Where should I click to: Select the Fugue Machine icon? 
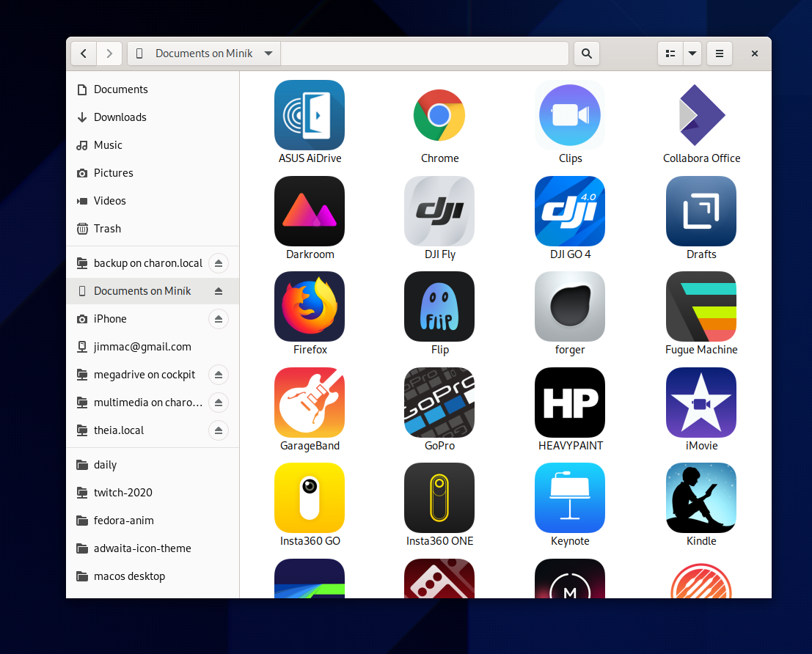[x=701, y=306]
